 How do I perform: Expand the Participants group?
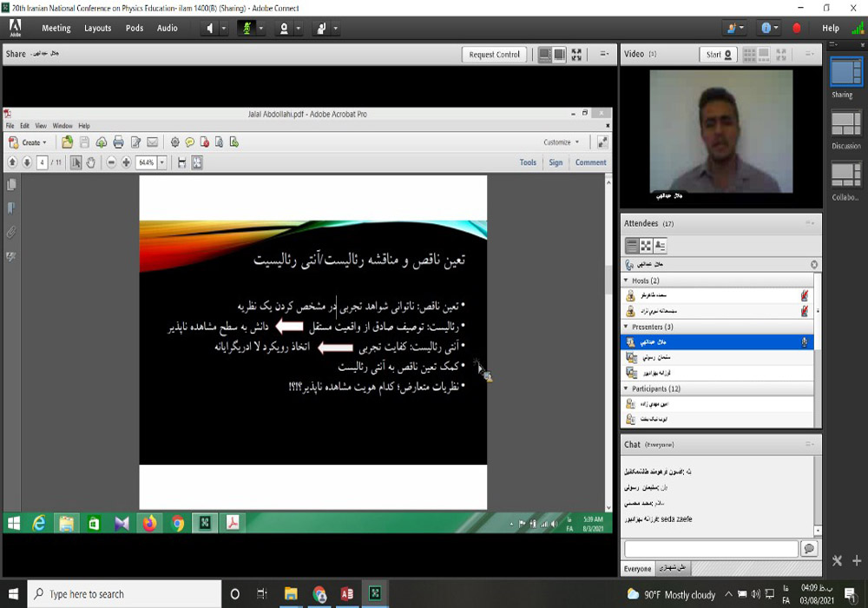[627, 389]
